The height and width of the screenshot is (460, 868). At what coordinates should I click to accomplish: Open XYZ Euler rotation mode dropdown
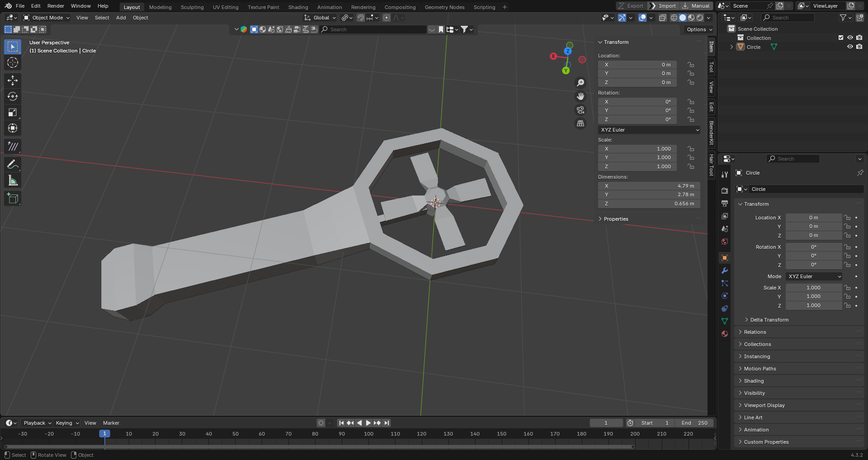click(x=649, y=130)
